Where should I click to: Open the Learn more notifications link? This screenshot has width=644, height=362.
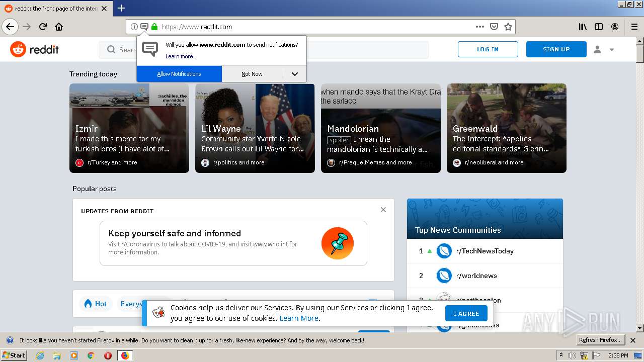click(x=181, y=56)
